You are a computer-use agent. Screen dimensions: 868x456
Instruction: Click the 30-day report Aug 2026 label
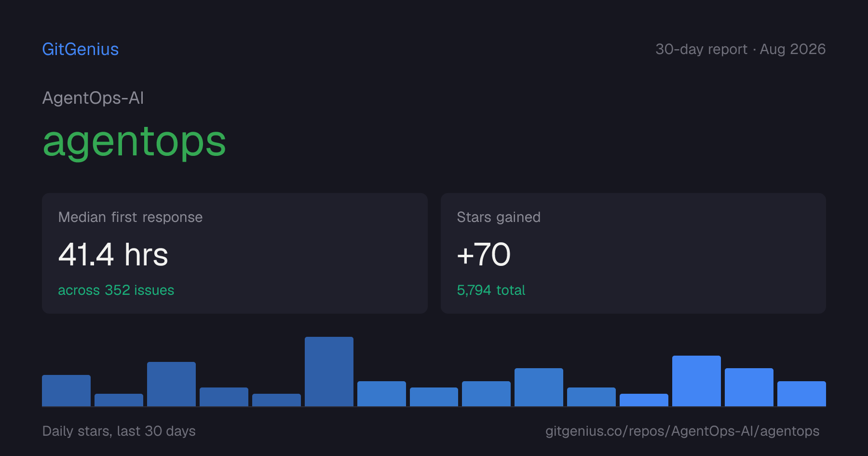pos(740,49)
